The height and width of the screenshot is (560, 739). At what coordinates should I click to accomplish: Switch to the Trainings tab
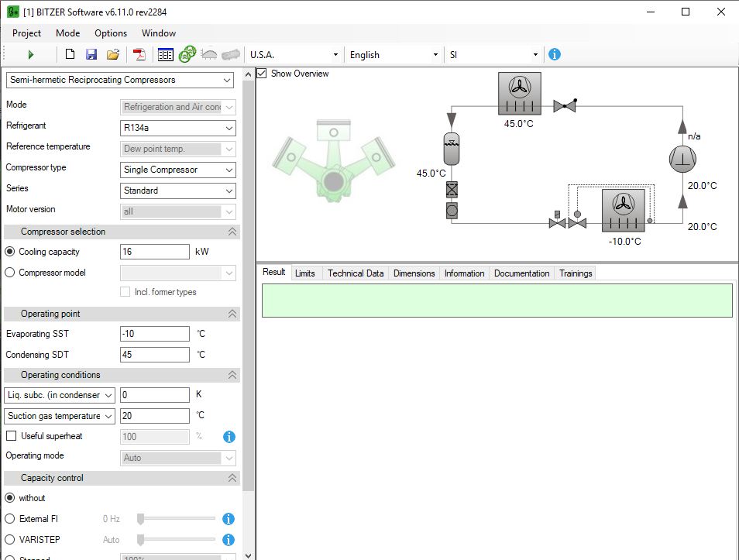coord(576,273)
